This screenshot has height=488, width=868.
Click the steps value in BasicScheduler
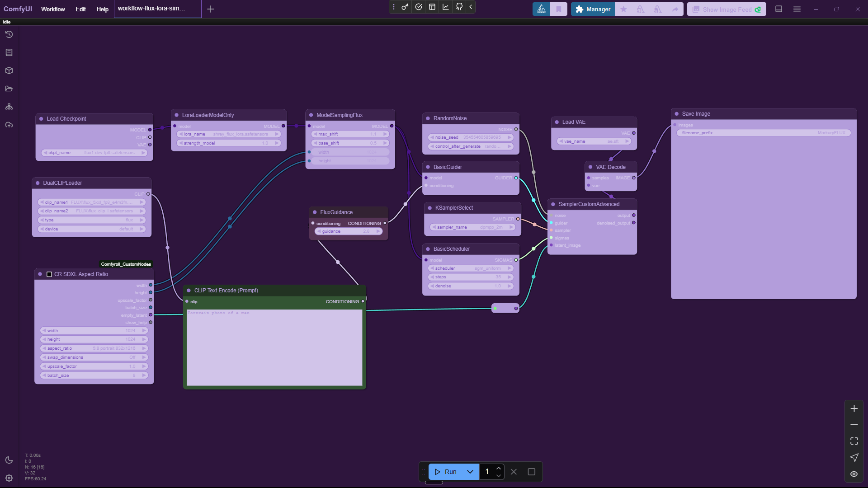(x=471, y=277)
